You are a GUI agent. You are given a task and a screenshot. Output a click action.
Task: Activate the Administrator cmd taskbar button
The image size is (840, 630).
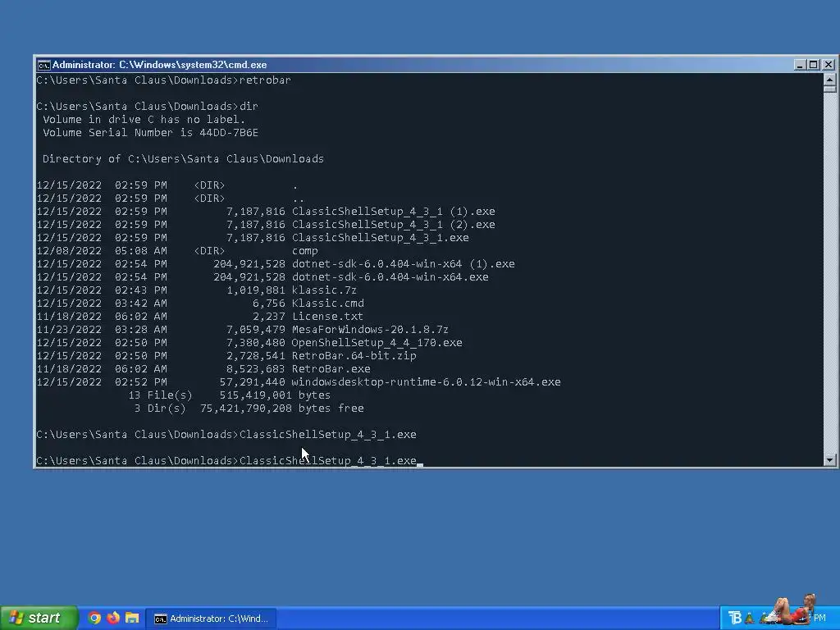point(212,619)
